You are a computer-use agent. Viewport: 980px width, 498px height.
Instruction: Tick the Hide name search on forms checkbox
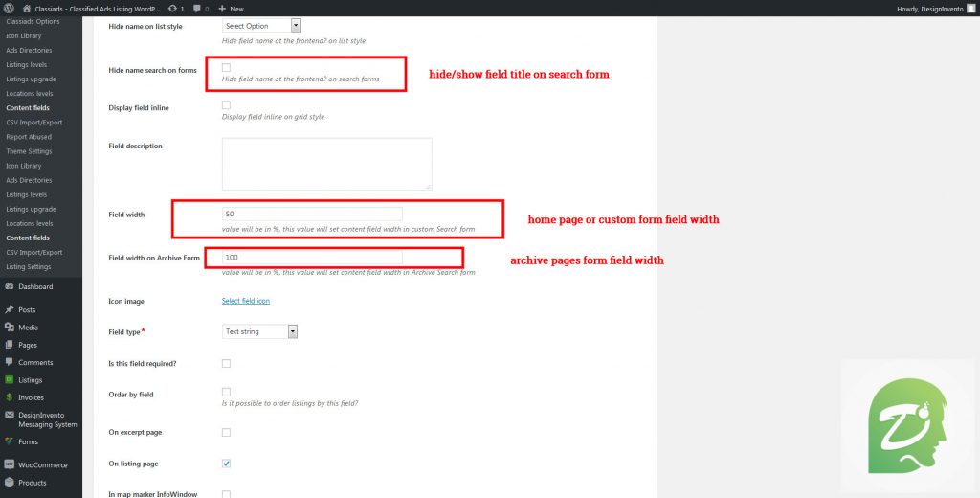(x=226, y=68)
